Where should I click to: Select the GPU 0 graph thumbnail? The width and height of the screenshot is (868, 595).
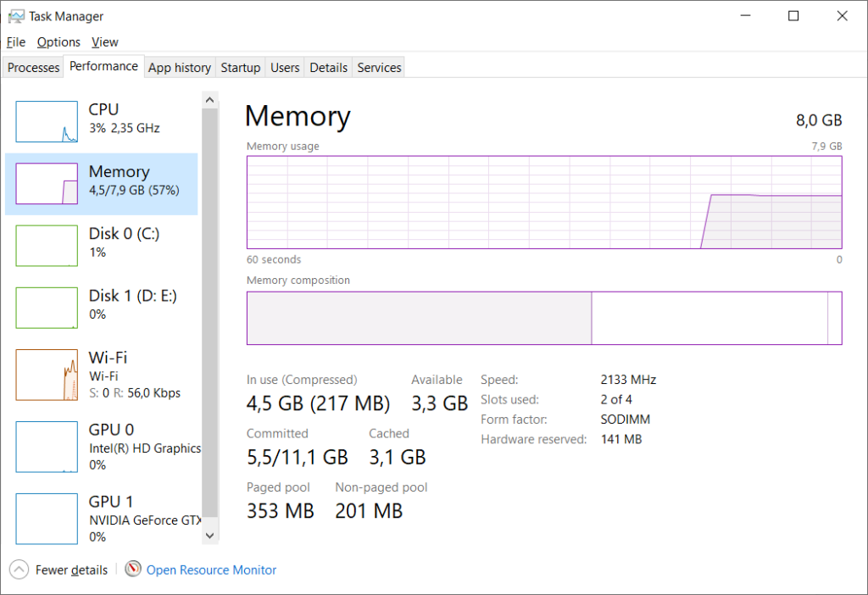coord(47,448)
